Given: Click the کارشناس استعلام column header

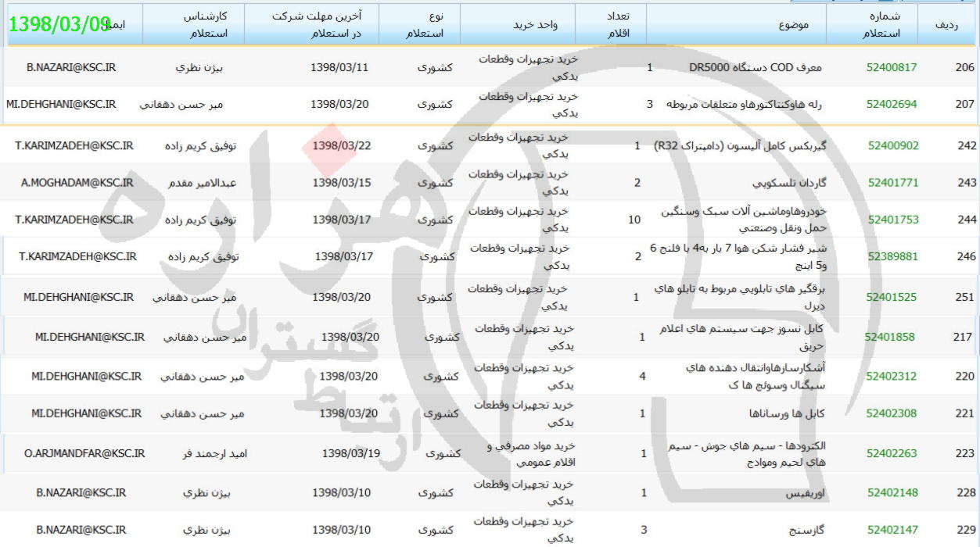Looking at the screenshot, I should coord(205,25).
